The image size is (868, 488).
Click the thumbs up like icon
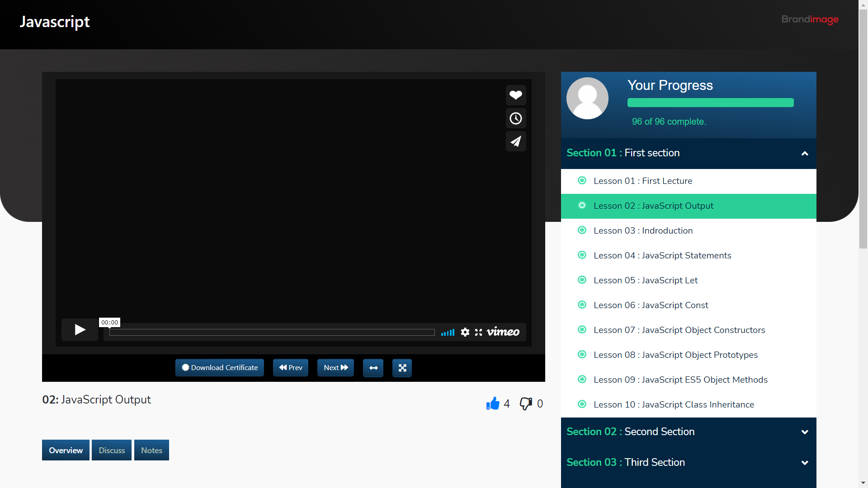(493, 404)
